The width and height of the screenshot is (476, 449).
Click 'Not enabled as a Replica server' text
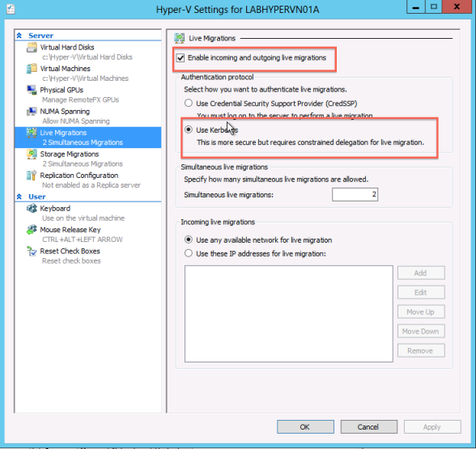pos(91,185)
